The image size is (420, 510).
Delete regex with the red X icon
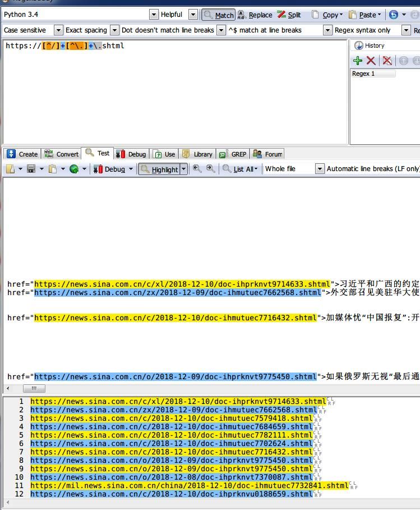point(371,61)
